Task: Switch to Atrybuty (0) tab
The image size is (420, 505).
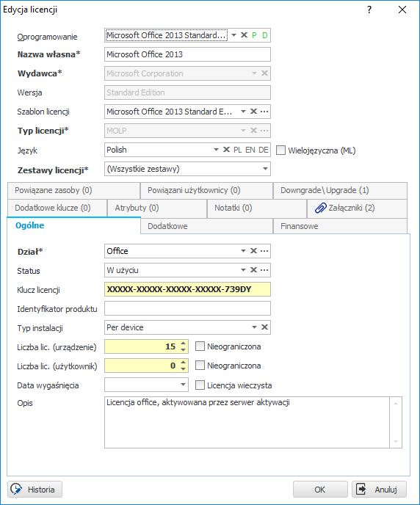Action: [157, 208]
